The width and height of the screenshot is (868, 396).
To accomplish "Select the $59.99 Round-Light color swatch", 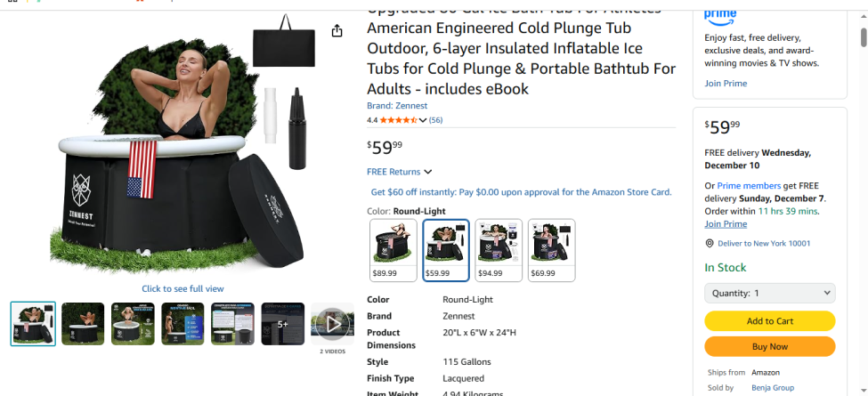I will [x=446, y=250].
